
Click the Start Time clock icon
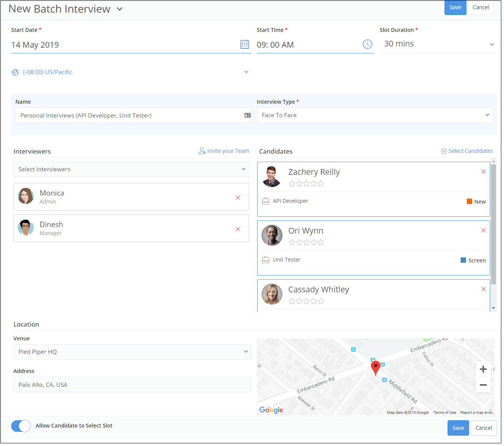[x=367, y=45]
